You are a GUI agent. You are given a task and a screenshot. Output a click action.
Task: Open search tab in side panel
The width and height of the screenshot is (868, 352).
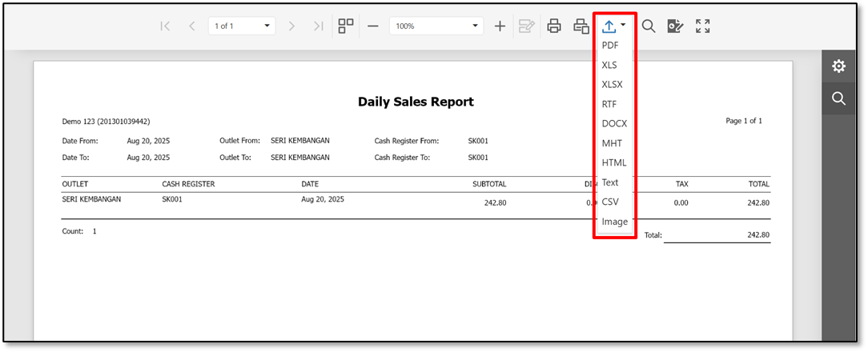coord(838,98)
